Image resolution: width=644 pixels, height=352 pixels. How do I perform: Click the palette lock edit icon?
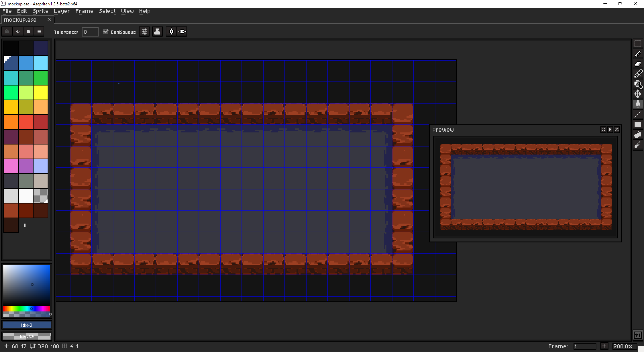pos(7,32)
